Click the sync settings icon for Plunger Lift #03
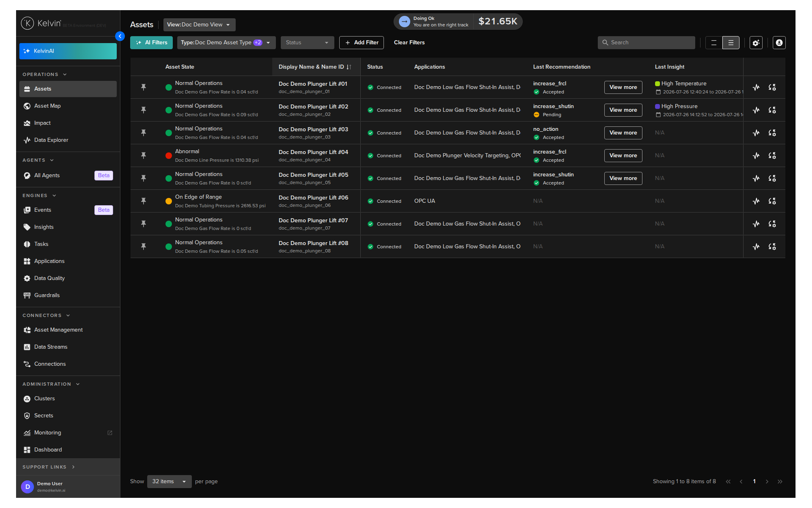Screen dimensions: 812x508 772,133
